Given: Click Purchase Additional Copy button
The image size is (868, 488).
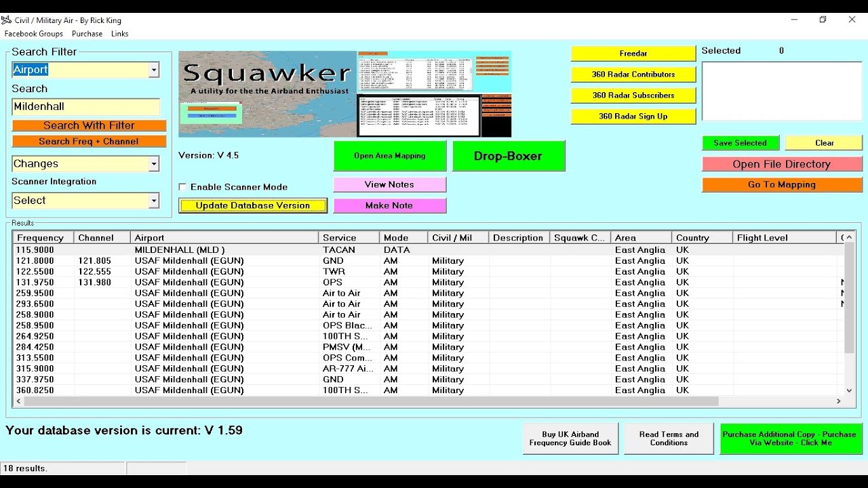Looking at the screenshot, I should point(791,439).
